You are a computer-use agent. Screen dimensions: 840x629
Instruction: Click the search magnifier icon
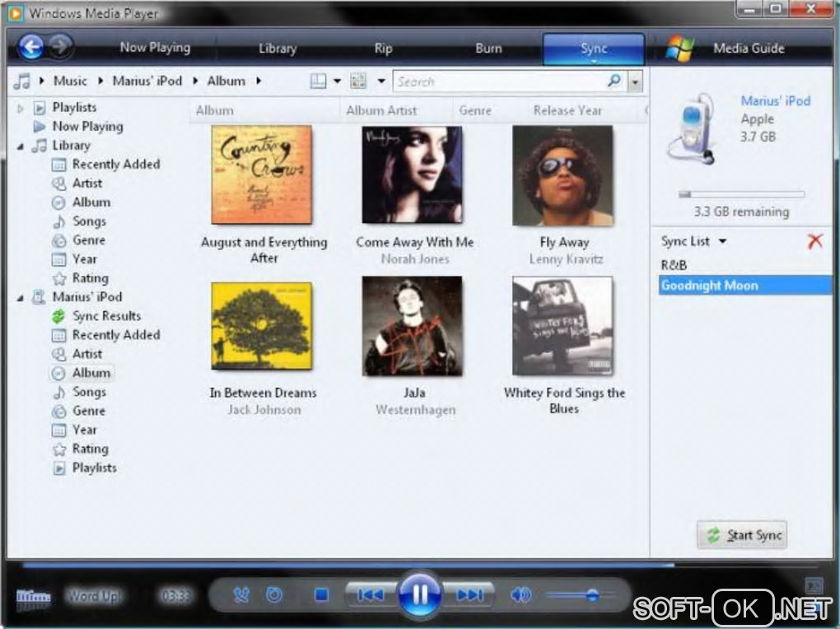tap(614, 81)
